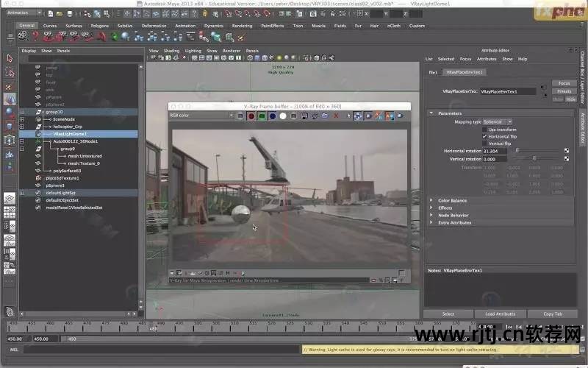Open the Outliner Display menu
Screen dimensions: 588x368
pos(29,51)
